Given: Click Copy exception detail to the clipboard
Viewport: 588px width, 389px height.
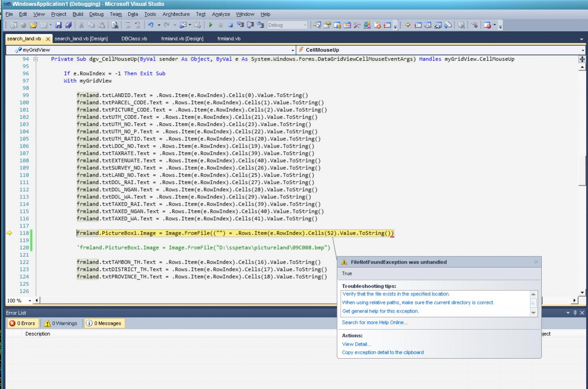Looking at the screenshot, I should 383,352.
